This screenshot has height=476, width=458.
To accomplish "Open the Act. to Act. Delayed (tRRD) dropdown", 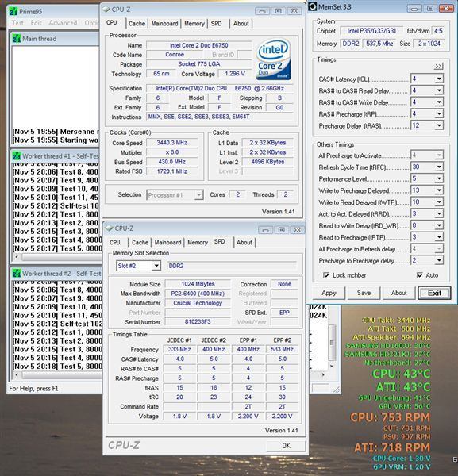I will [439, 213].
